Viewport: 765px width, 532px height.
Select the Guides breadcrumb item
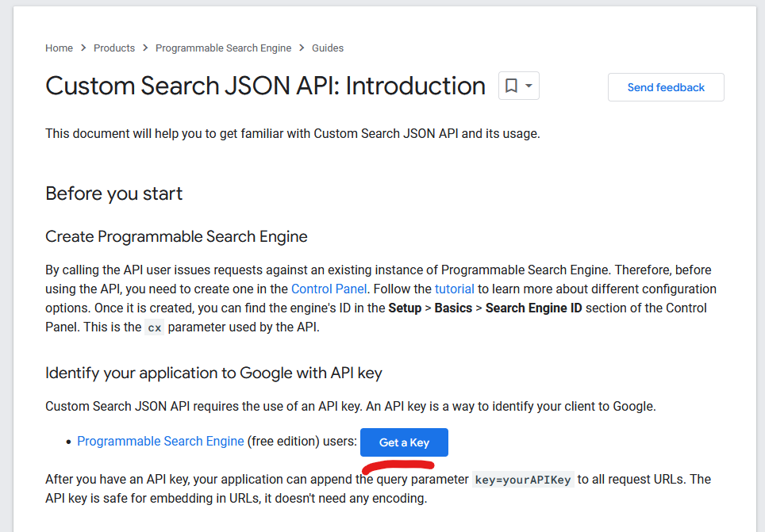pos(327,48)
